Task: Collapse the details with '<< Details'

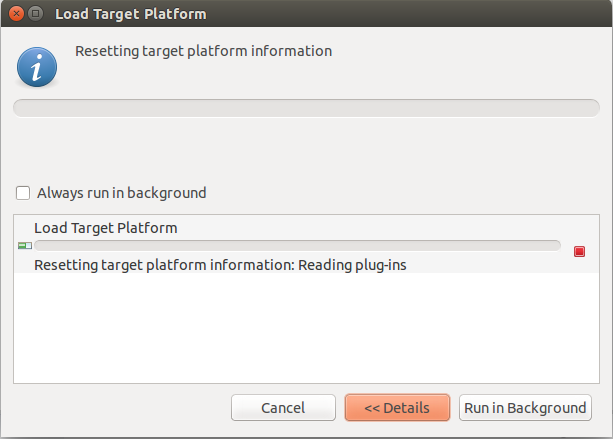Action: click(x=397, y=408)
